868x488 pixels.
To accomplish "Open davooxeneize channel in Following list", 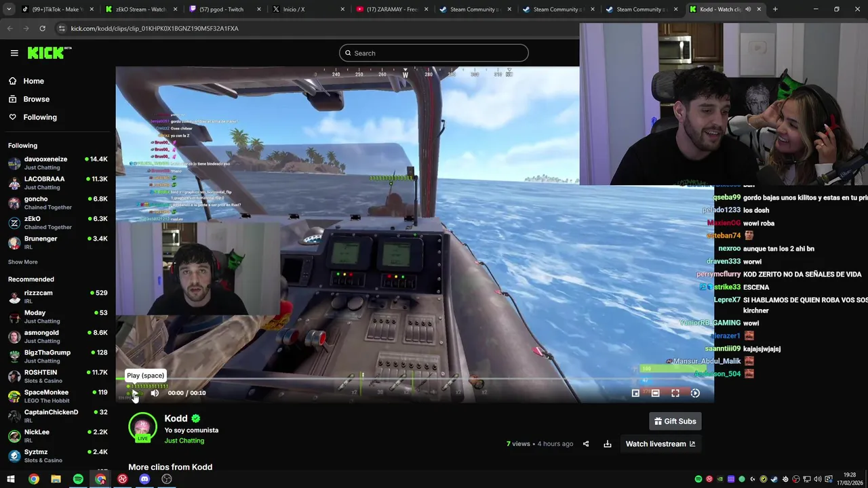I will click(58, 163).
